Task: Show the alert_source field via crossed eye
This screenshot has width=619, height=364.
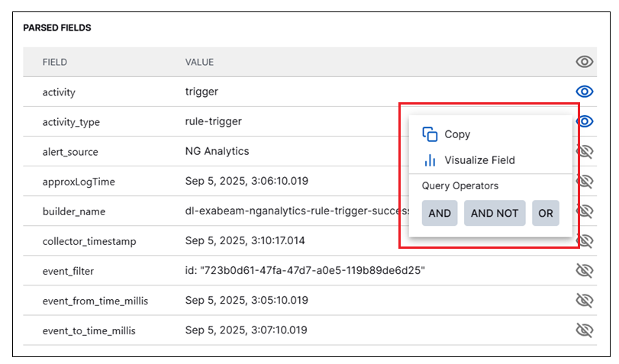Action: pos(585,151)
